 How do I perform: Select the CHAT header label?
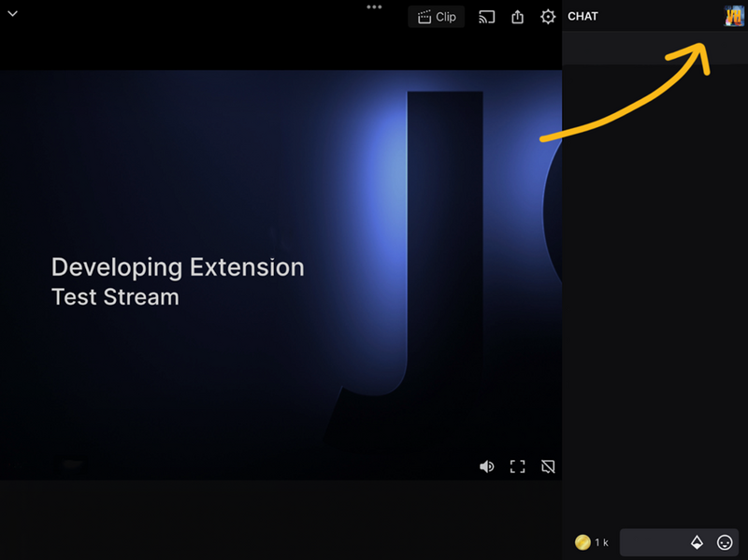[583, 17]
